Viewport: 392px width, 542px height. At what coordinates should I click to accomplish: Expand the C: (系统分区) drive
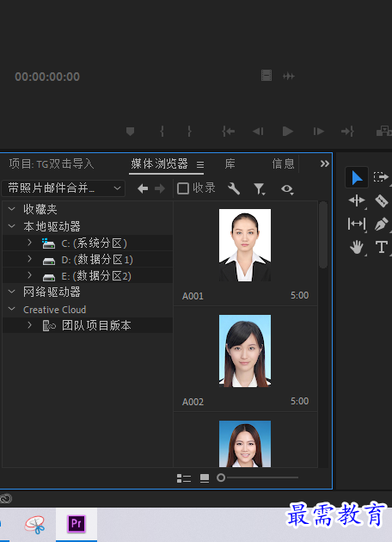[x=30, y=243]
